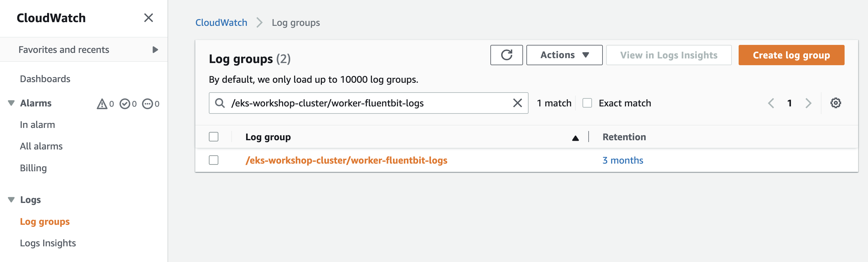Refresh the log groups list

point(506,55)
